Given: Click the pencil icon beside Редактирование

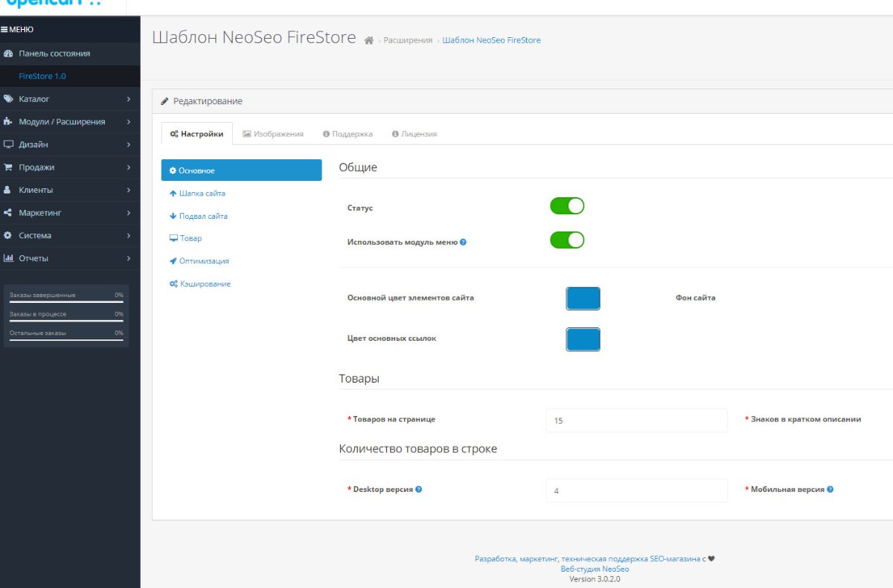Looking at the screenshot, I should pyautogui.click(x=166, y=101).
